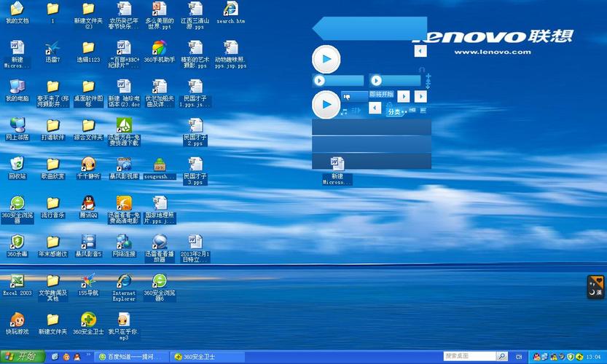Click the left-arrow button beside 分类
The width and height of the screenshot is (607, 364).
click(x=375, y=108)
